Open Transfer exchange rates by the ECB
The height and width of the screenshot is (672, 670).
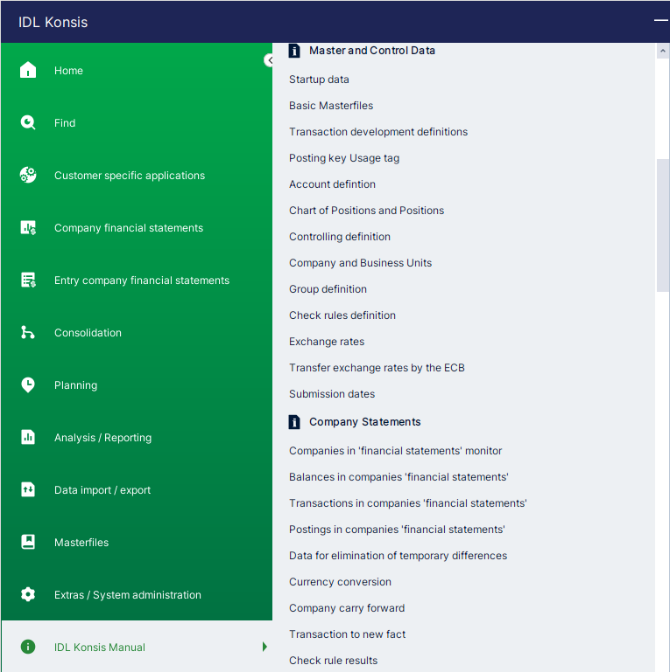pos(377,368)
